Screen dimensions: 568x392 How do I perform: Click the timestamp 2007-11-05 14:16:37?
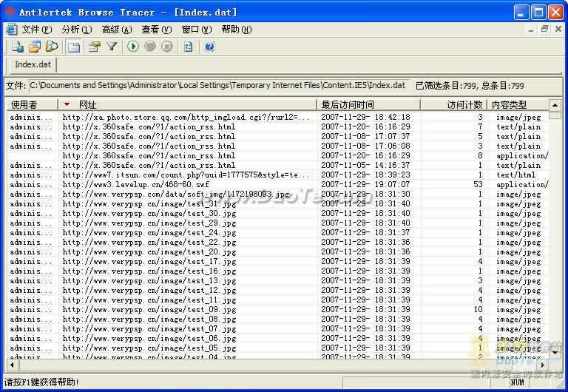pyautogui.click(x=365, y=165)
